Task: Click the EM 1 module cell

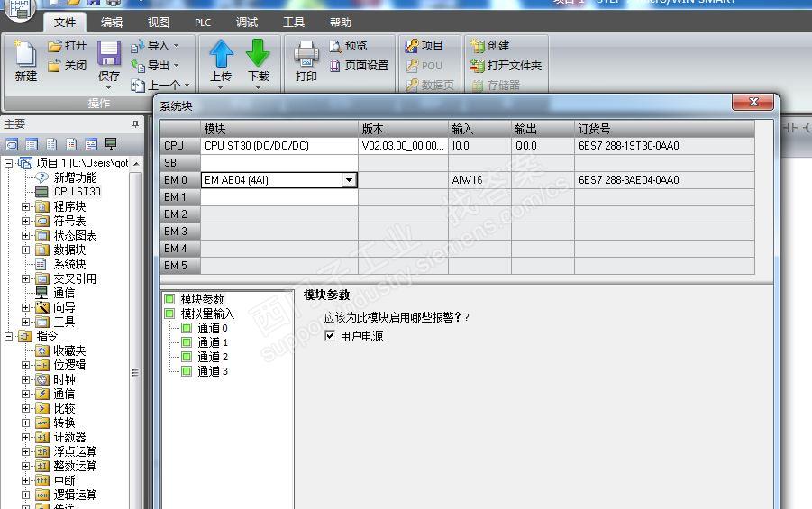Action: point(279,197)
